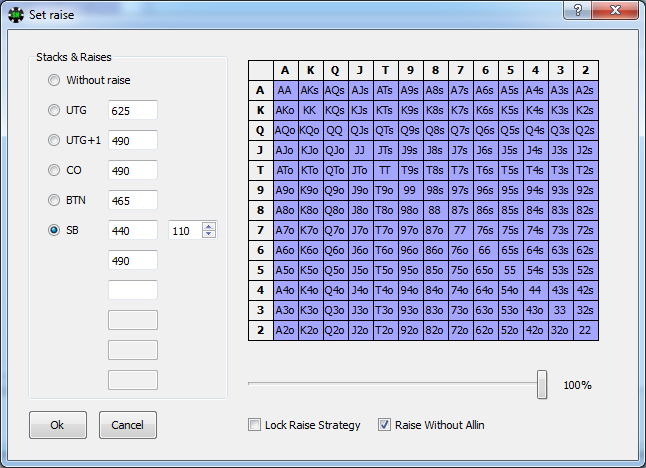Choose the BTN position radio button
Viewport: 646px width, 468px height.
click(x=54, y=200)
